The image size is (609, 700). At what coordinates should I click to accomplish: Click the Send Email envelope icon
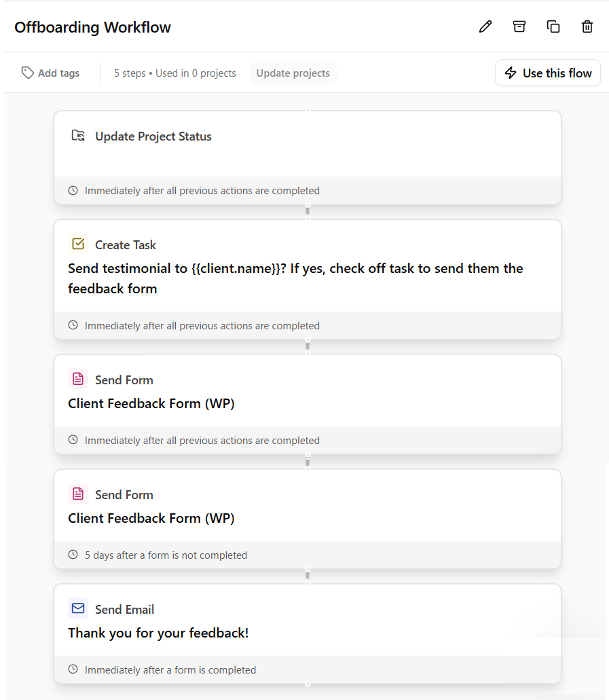[78, 608]
